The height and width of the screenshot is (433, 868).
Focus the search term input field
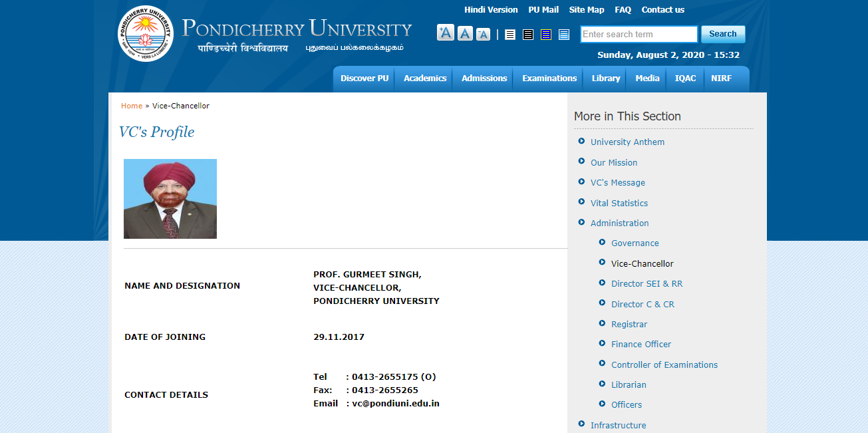point(639,34)
